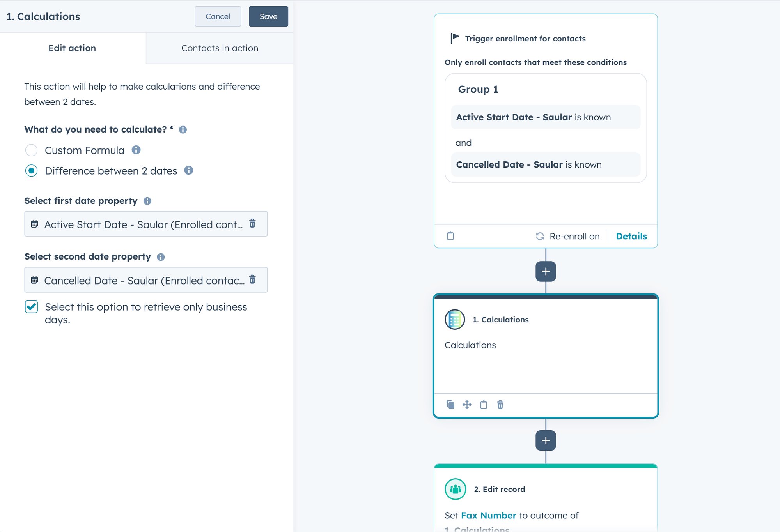Save the Calculations action
Viewport: 780px width, 532px height.
pos(268,16)
